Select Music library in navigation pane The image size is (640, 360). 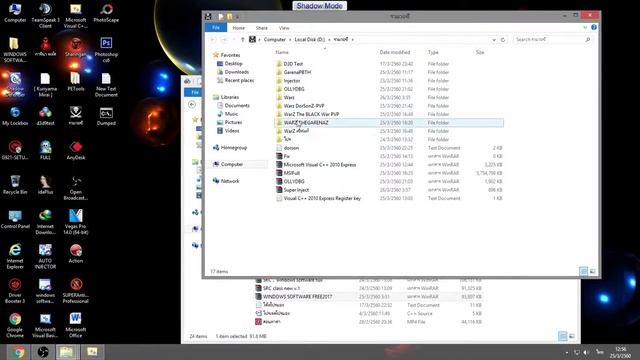click(231, 114)
